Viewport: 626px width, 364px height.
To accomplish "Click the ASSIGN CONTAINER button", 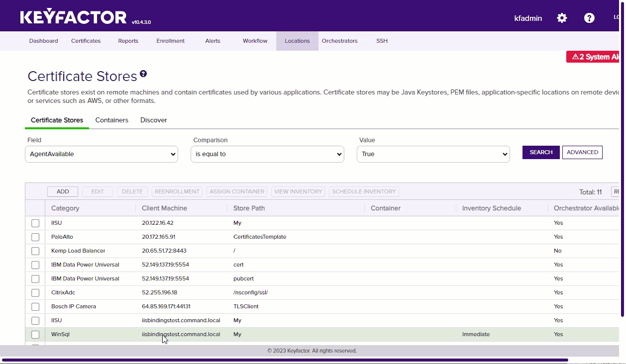I will point(237,191).
